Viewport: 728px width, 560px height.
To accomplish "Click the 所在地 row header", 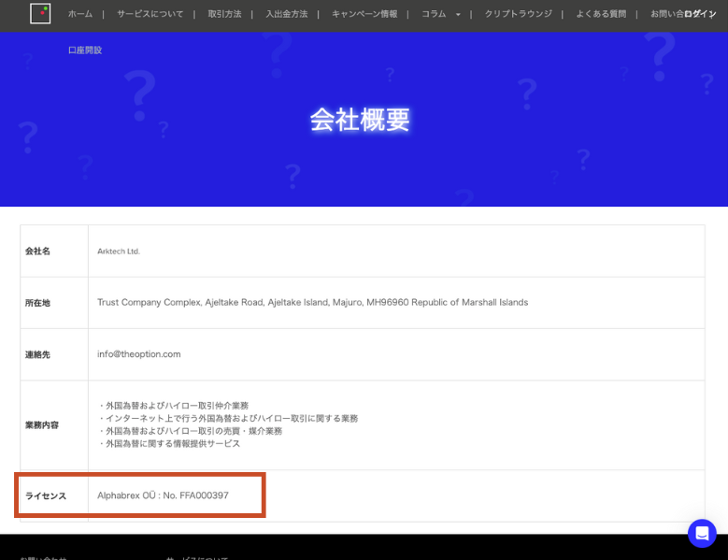I will pyautogui.click(x=37, y=303).
